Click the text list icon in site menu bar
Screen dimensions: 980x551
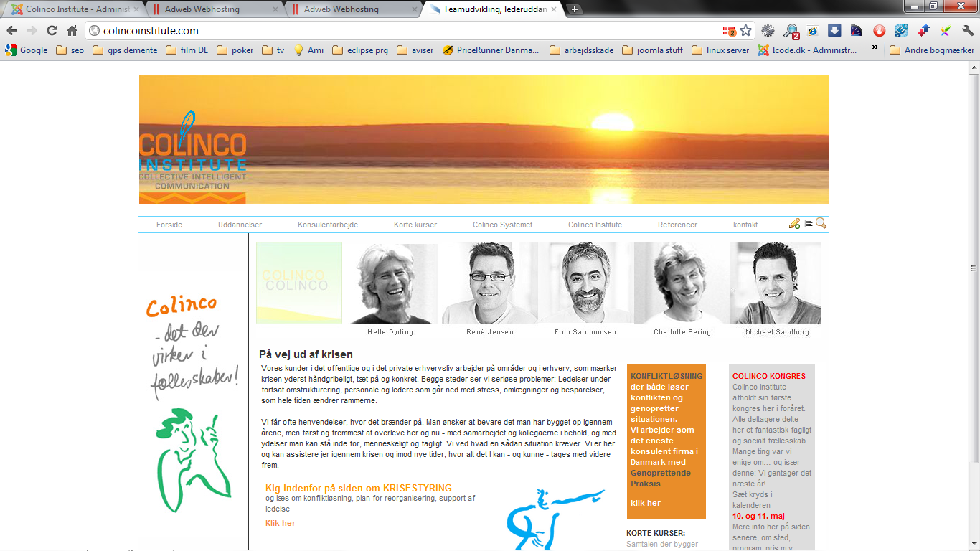(808, 224)
